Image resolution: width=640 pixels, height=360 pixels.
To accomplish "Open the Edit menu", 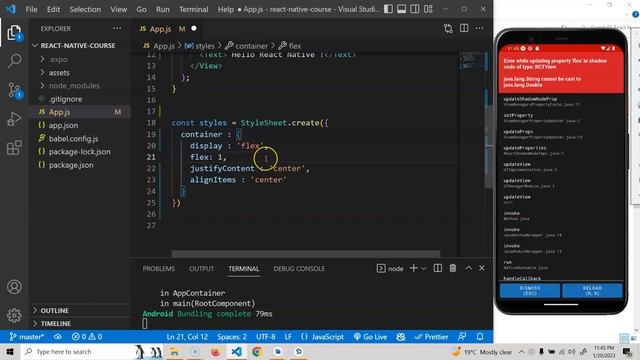I will [x=53, y=9].
